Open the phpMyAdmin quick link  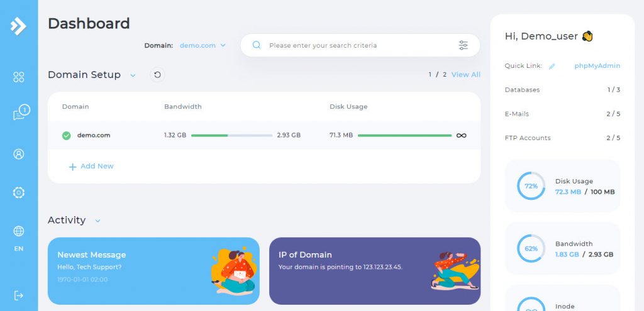(597, 65)
